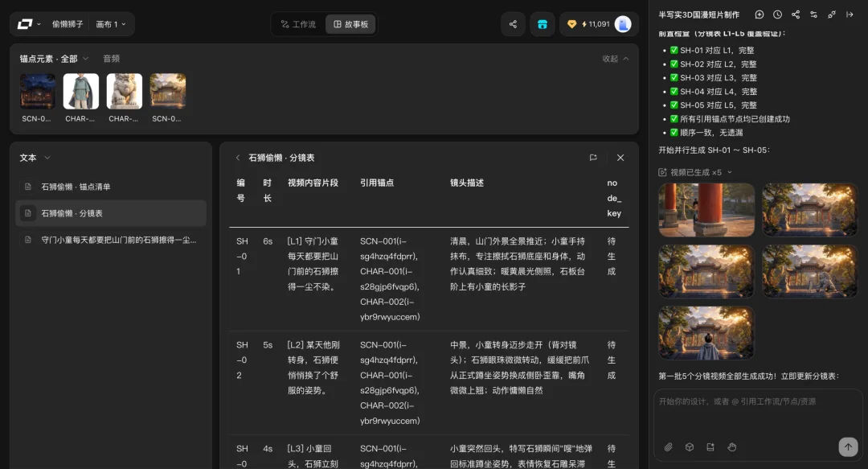Open the user avatar profile
This screenshot has height=469, width=868.
623,24
